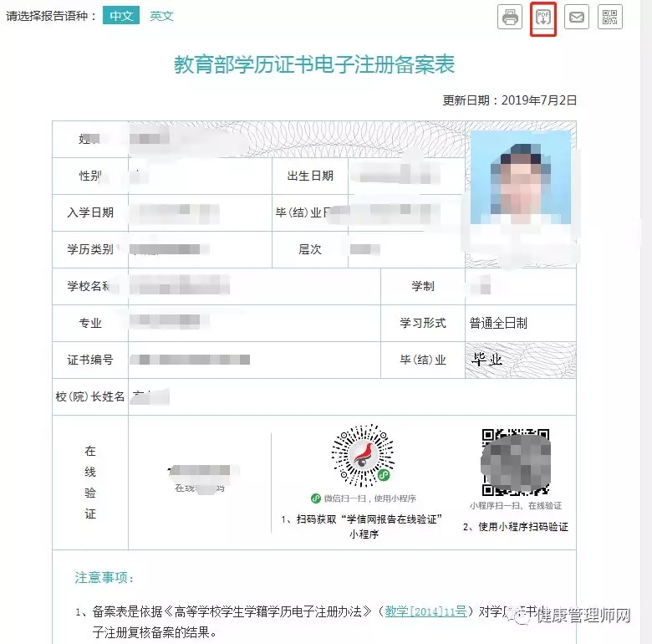The height and width of the screenshot is (644, 652).
Task: Click the print report icon
Action: 510,17
